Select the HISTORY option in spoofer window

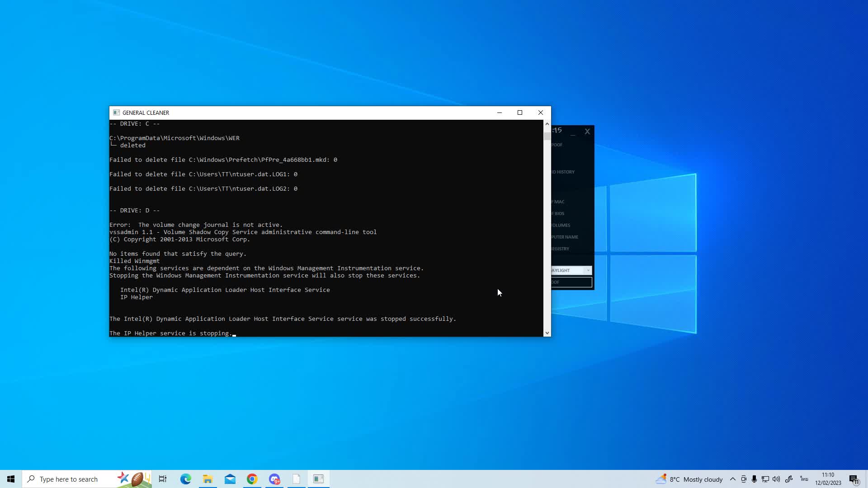tap(563, 172)
